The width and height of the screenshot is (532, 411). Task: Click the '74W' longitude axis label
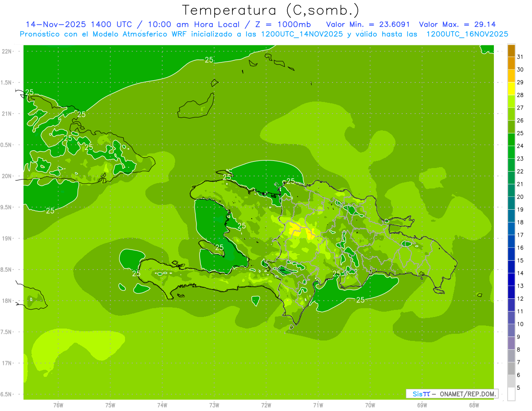click(162, 405)
